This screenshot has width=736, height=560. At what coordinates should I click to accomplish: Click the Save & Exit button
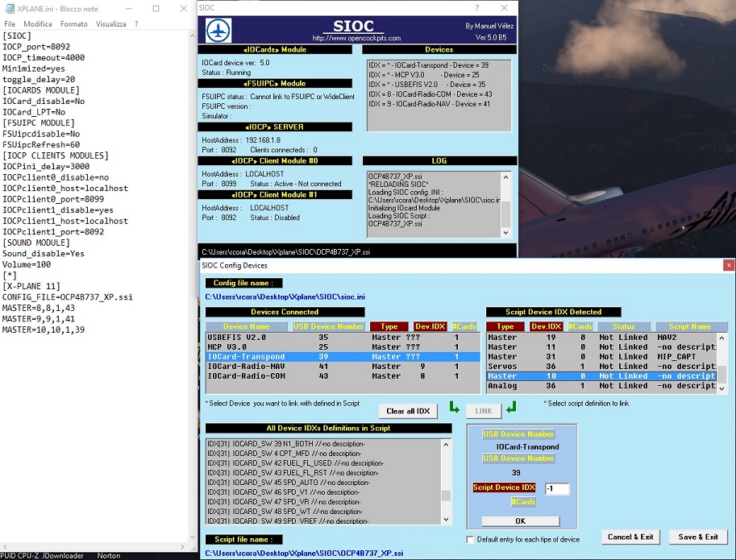tap(698, 537)
